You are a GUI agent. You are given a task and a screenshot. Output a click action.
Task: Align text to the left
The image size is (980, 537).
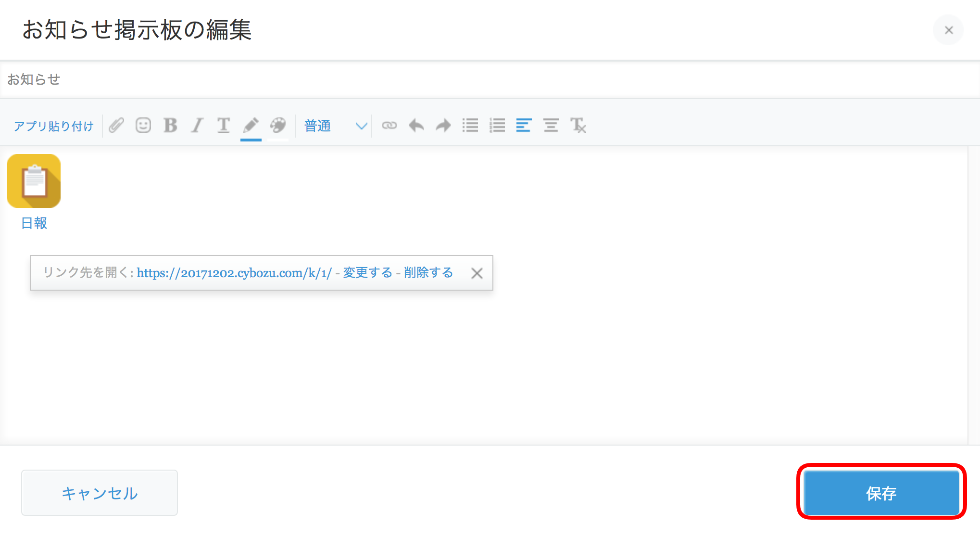524,126
